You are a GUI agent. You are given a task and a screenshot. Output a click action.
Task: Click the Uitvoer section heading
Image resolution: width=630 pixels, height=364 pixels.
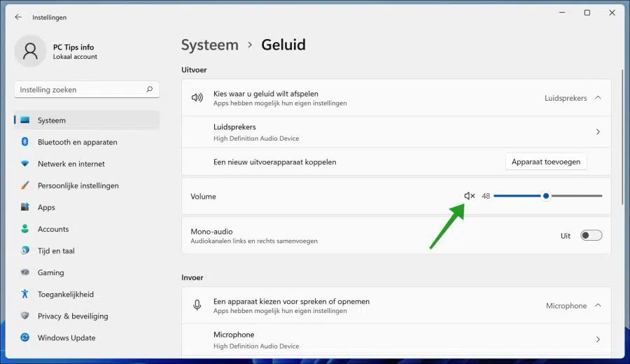pyautogui.click(x=194, y=69)
